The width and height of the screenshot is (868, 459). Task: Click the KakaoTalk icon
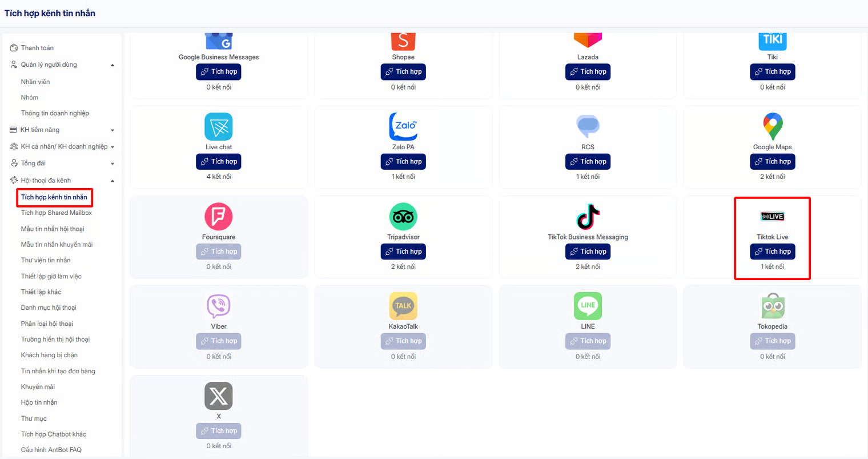(x=403, y=306)
